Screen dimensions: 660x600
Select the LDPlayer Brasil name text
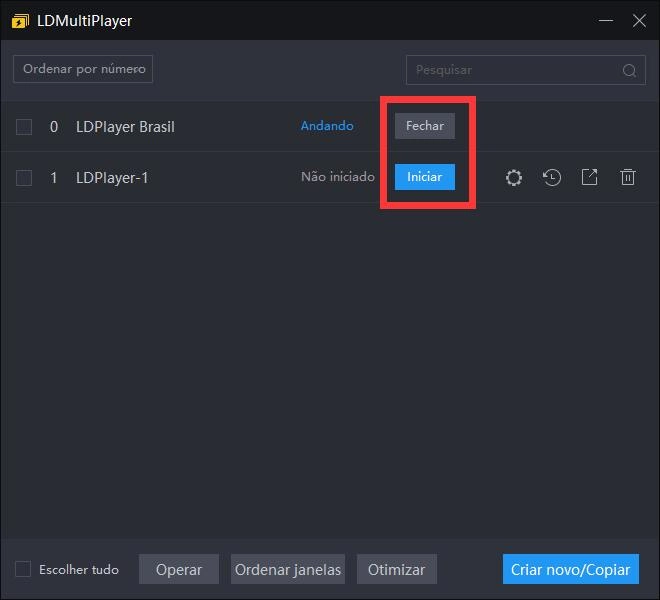click(x=125, y=127)
